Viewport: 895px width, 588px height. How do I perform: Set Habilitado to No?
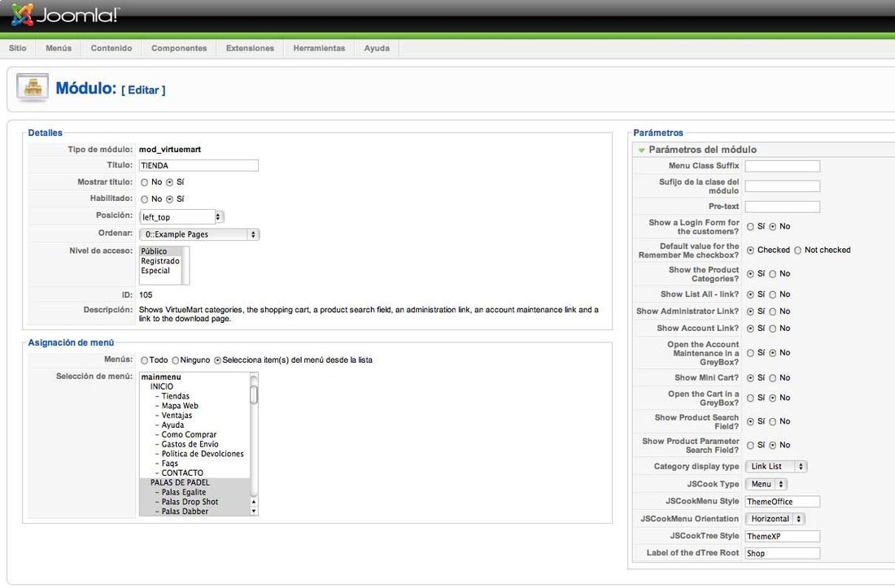144,199
